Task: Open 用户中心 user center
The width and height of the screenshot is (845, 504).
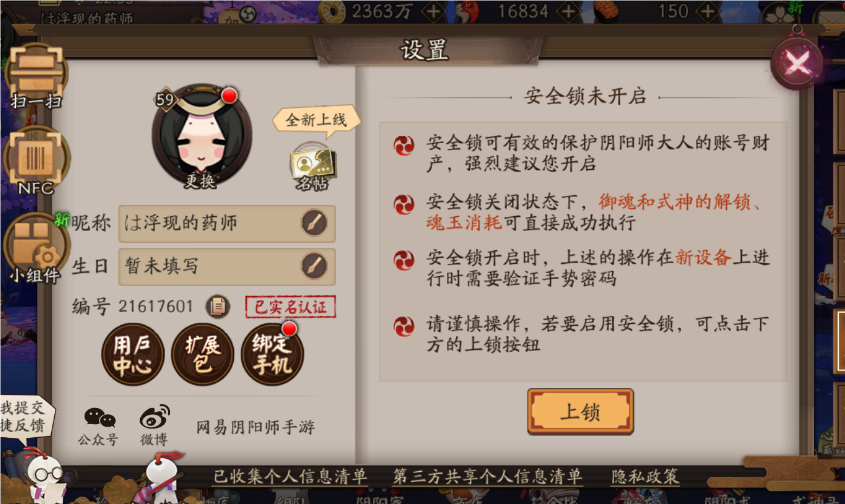Action: point(133,354)
